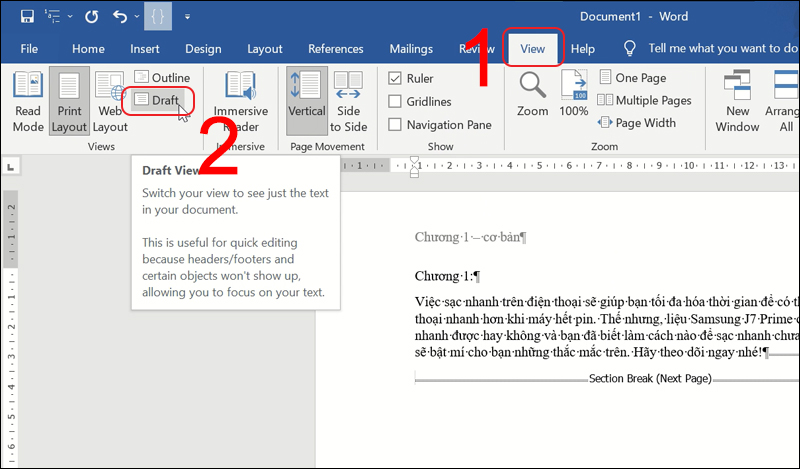Click the Draft view button
Image resolution: width=800 pixels, height=469 pixels.
pyautogui.click(x=162, y=99)
